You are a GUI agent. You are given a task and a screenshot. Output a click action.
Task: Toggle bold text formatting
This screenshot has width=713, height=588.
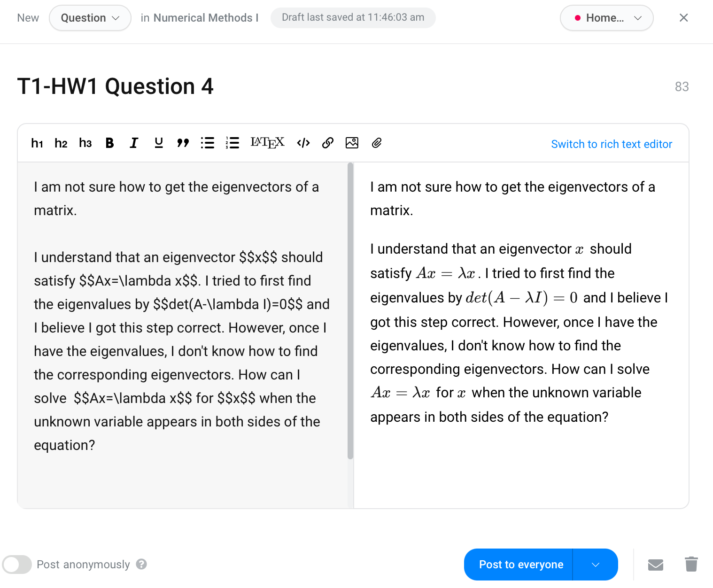click(109, 143)
